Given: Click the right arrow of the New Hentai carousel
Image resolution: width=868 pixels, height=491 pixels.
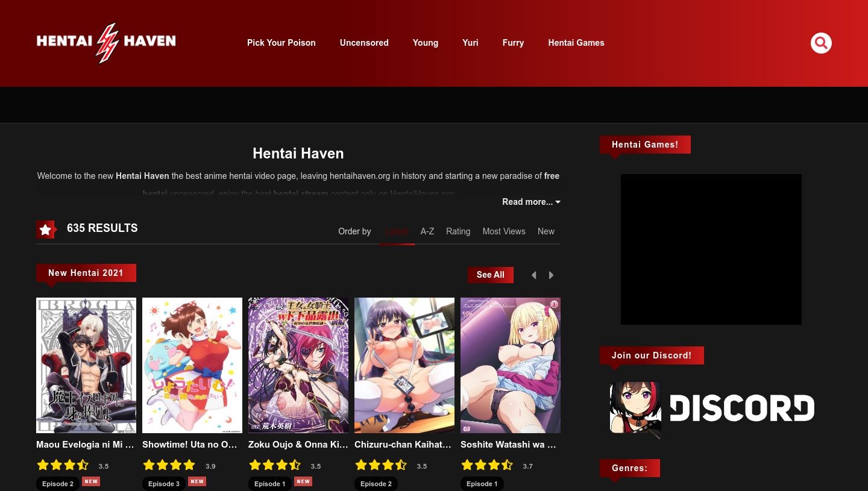Looking at the screenshot, I should click(551, 275).
